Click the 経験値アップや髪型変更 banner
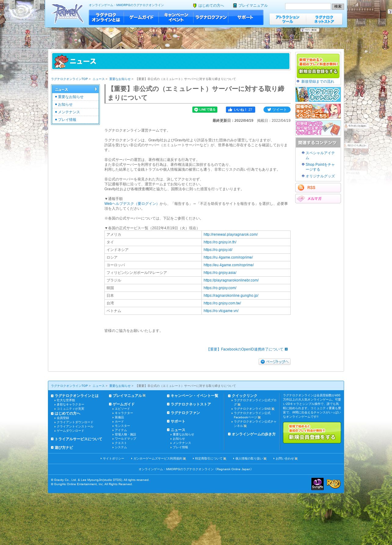The image size is (392, 545). [x=318, y=128]
